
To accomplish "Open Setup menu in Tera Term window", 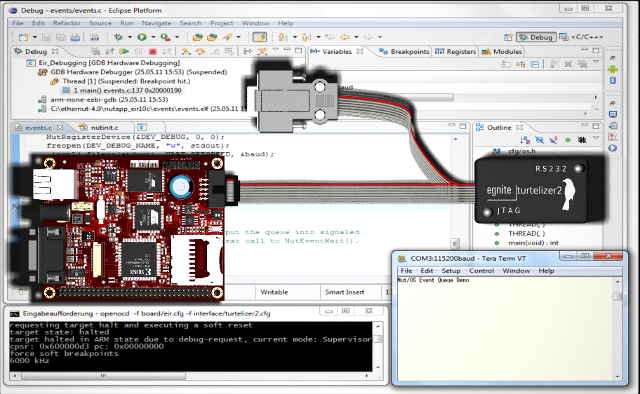I will 451,271.
